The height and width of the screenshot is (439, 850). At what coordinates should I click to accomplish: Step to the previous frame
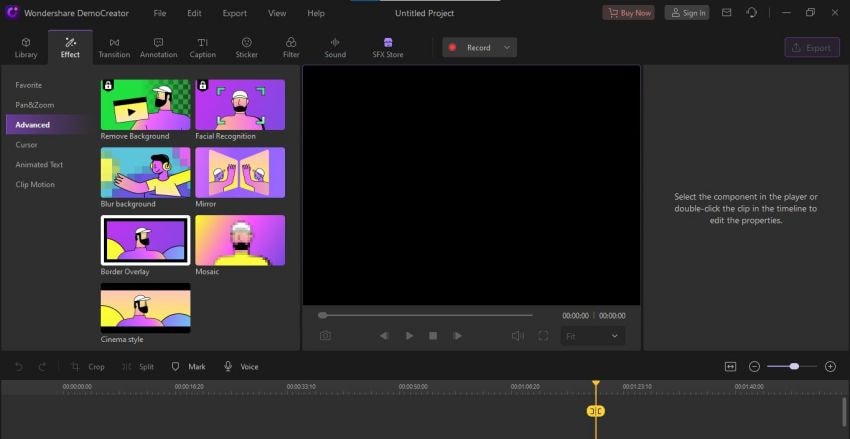point(384,336)
